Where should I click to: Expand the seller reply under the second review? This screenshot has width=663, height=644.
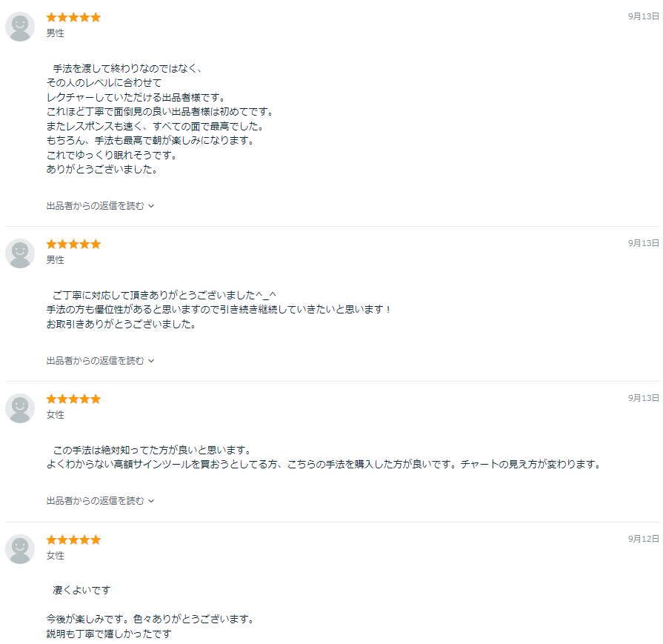coord(100,360)
